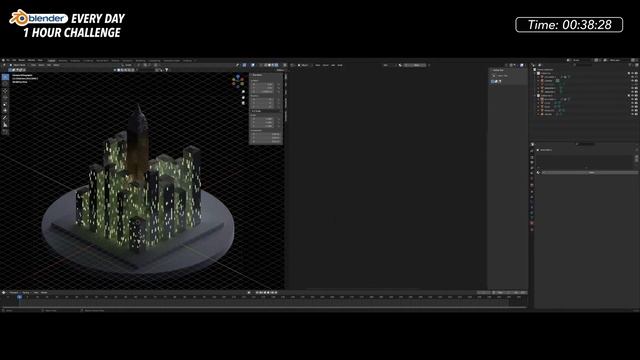Switch viewport shading to Wireframe
This screenshot has width=640, height=360.
(x=266, y=65)
